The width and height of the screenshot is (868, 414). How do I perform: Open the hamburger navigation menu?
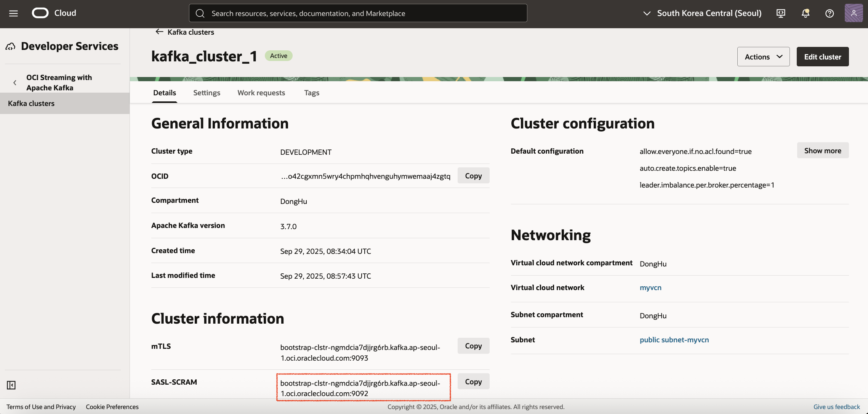click(x=13, y=13)
